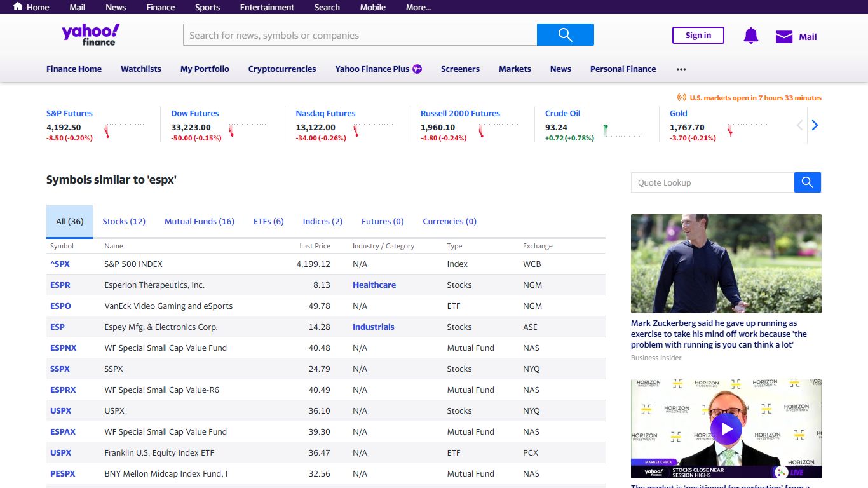Open the More... menu in top bar
The height and width of the screenshot is (488, 868).
(419, 7)
